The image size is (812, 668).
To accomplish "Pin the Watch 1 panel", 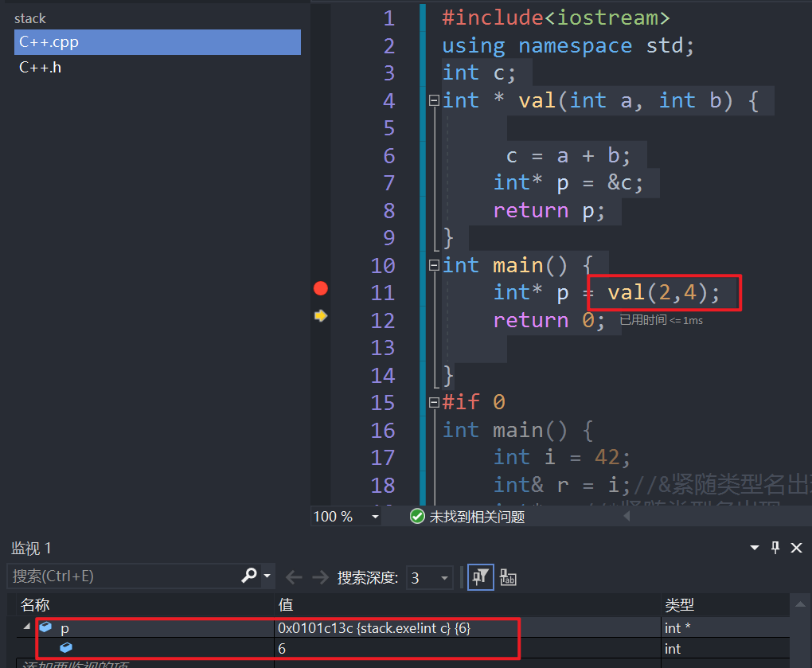I will (x=775, y=548).
